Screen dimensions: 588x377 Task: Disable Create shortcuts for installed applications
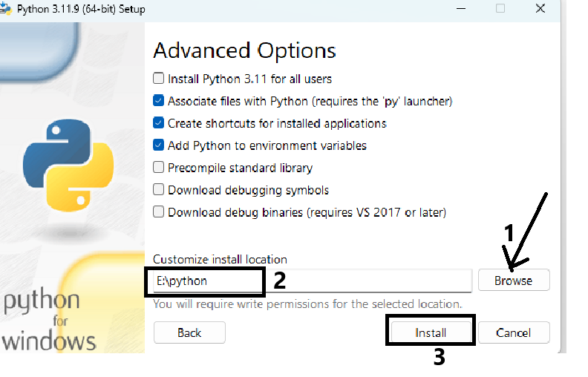158,123
